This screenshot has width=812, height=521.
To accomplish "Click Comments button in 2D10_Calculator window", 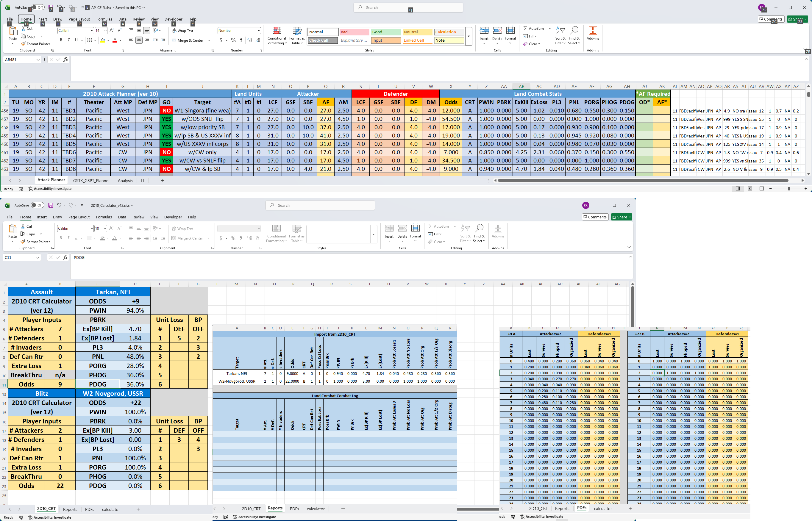I will pyautogui.click(x=595, y=217).
